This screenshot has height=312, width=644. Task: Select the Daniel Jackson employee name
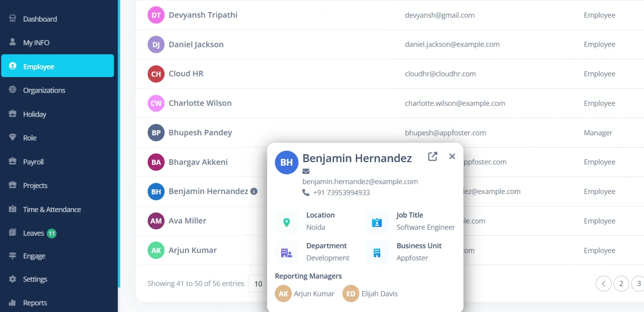196,44
